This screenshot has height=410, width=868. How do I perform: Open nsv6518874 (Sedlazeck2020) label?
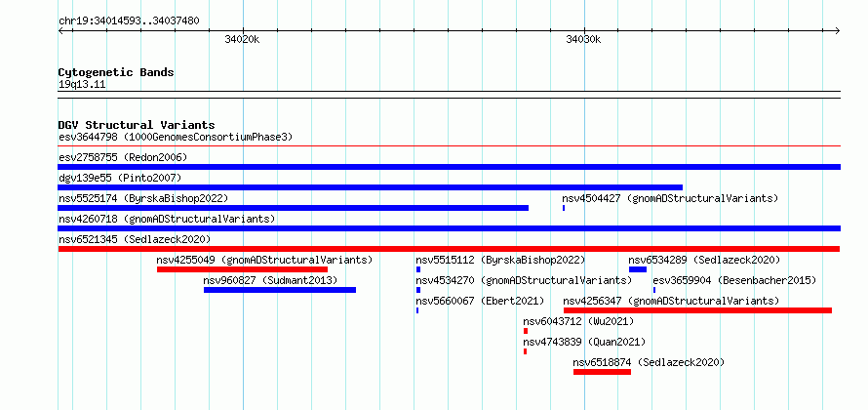649,362
